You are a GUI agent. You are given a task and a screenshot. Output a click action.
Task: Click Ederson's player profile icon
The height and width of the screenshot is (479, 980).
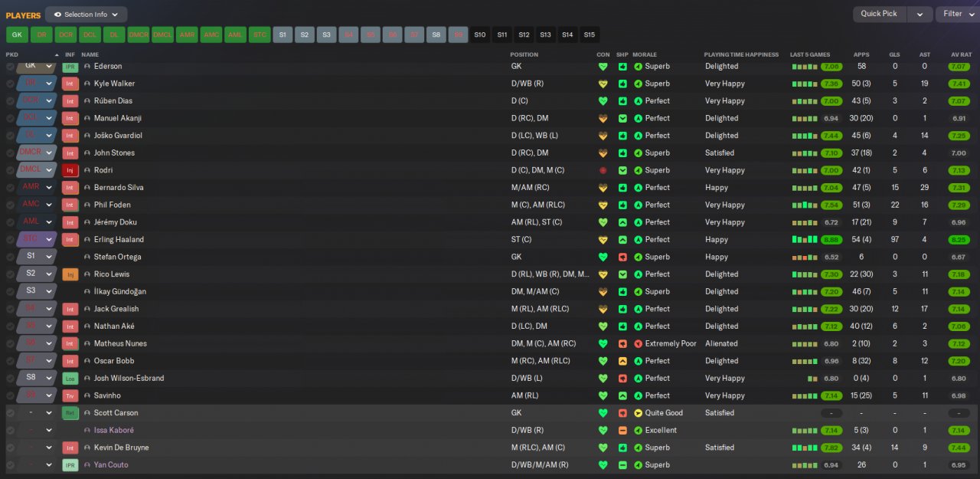(87, 67)
